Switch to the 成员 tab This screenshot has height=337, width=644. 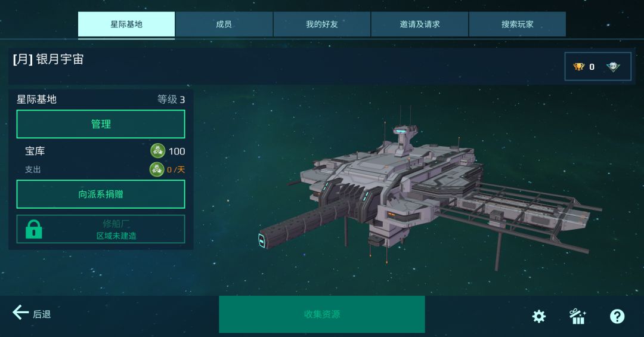[224, 24]
